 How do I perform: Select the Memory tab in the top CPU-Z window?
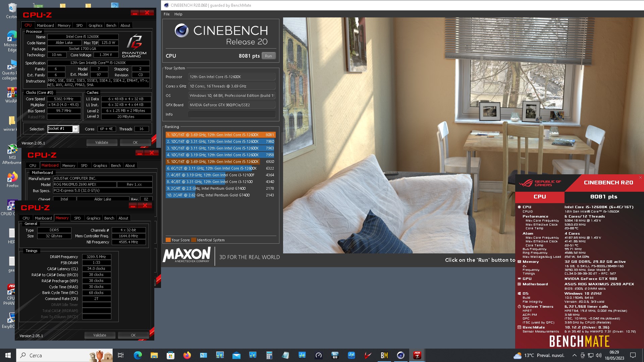[x=64, y=25]
